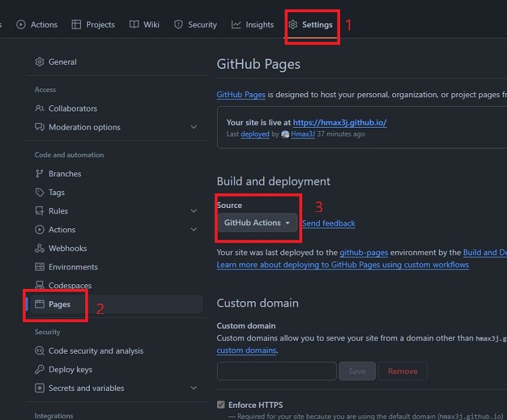This screenshot has height=420, width=507.
Task: Click the comment icon beside Moderation options
Action: click(x=39, y=127)
